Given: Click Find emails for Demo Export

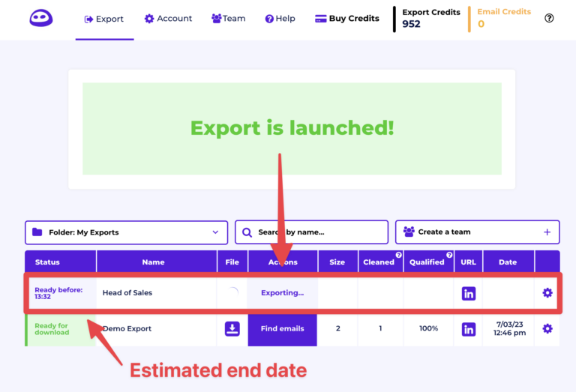Looking at the screenshot, I should click(x=283, y=328).
